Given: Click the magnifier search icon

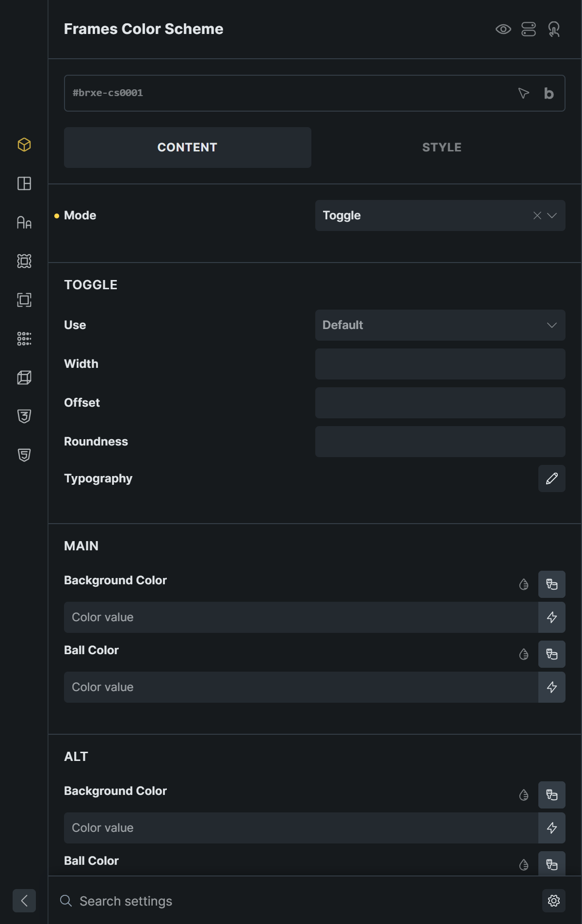Looking at the screenshot, I should click(66, 901).
